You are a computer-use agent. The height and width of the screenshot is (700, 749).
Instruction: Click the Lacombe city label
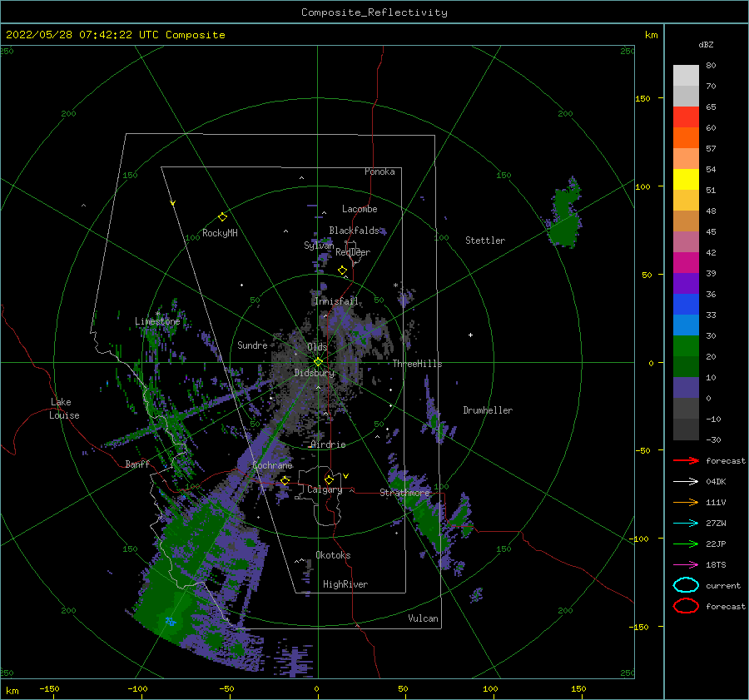pyautogui.click(x=360, y=209)
